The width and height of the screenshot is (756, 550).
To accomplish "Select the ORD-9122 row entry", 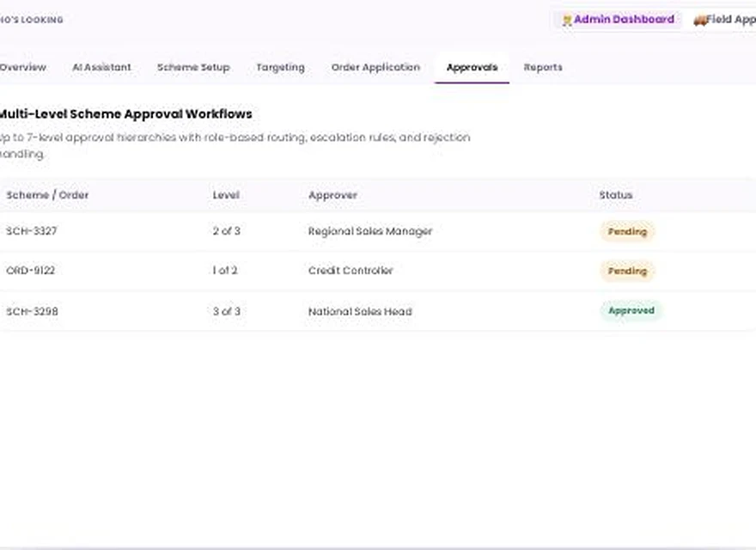I will (30, 270).
